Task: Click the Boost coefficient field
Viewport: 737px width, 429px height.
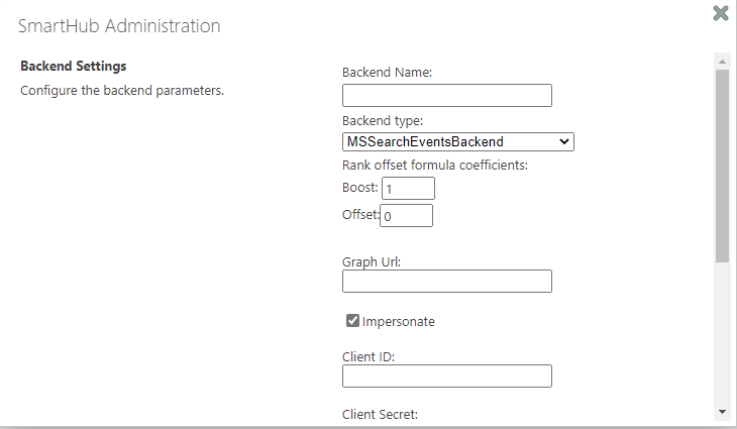Action: pos(409,188)
